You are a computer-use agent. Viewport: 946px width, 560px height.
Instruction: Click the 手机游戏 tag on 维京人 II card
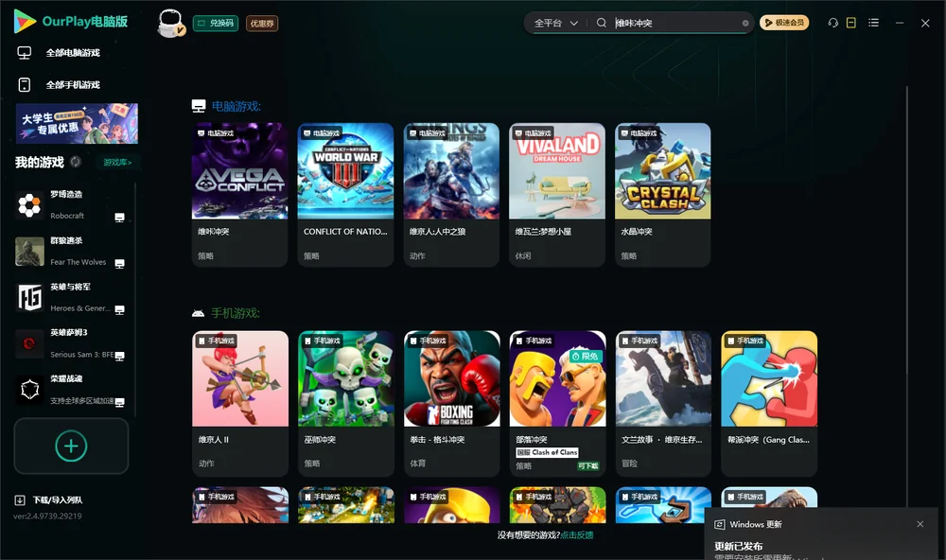tap(216, 341)
